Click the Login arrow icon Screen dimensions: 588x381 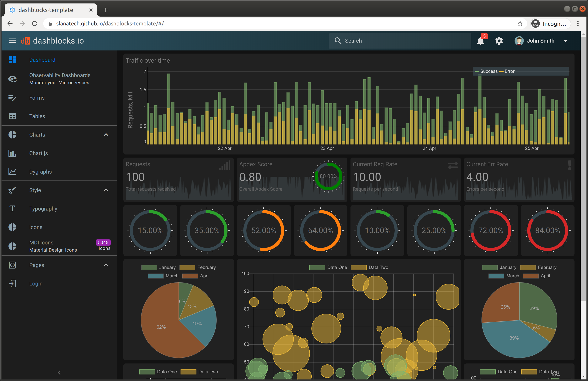coord(12,284)
